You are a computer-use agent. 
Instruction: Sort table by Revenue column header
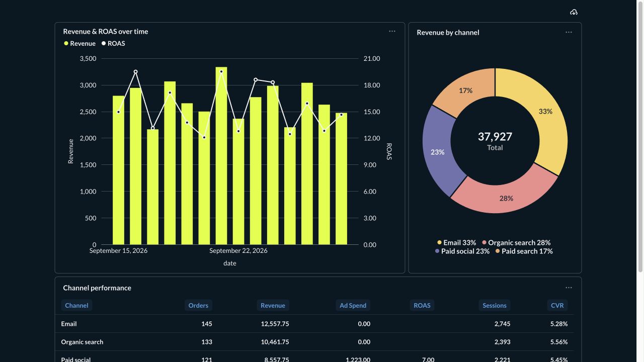pos(273,305)
